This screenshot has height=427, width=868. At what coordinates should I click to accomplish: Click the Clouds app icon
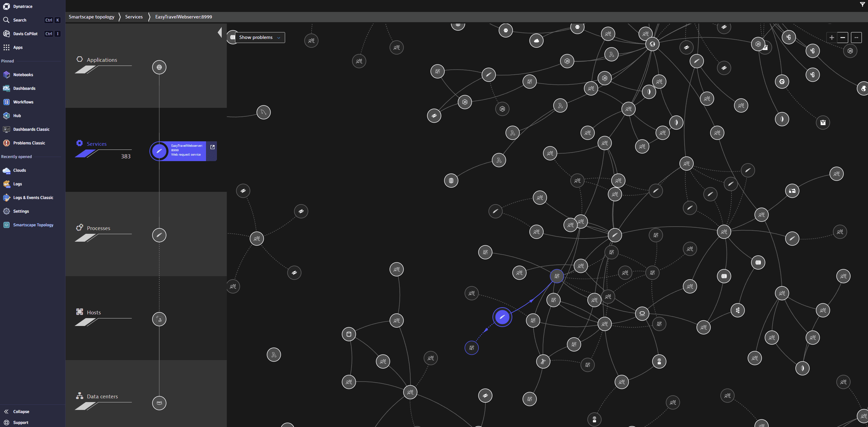click(x=6, y=170)
